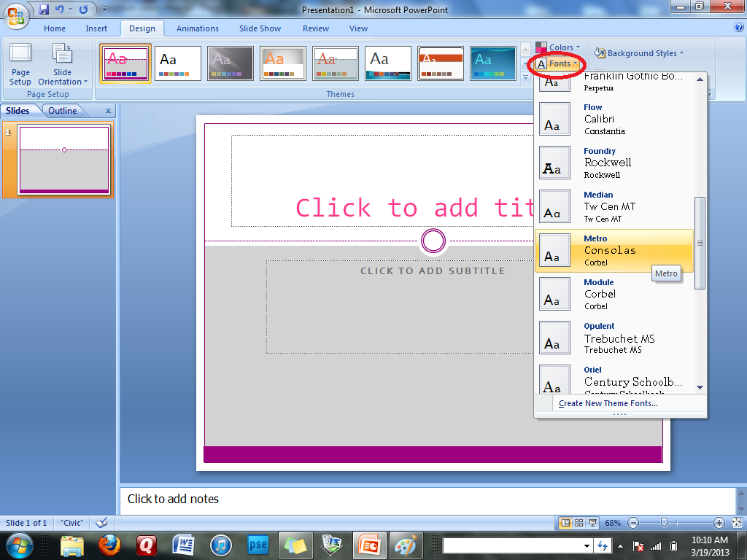Open the theme Colors dropdown

558,47
